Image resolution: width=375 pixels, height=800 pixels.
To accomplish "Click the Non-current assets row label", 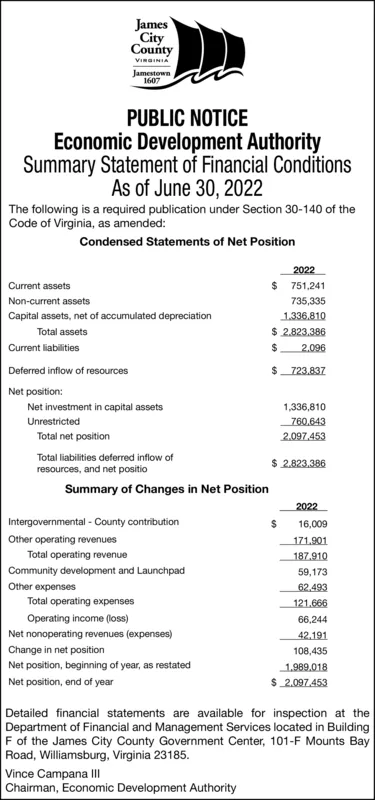I will click(49, 301).
